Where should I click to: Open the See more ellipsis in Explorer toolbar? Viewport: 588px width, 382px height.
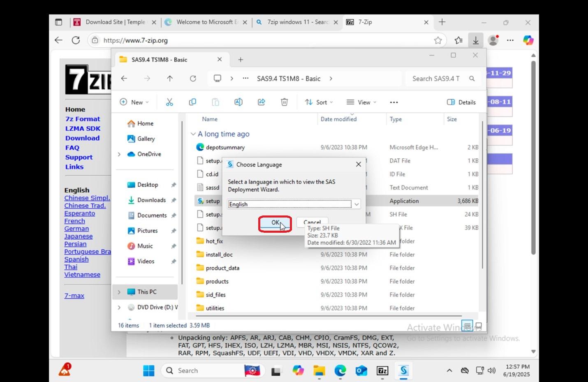(x=394, y=102)
